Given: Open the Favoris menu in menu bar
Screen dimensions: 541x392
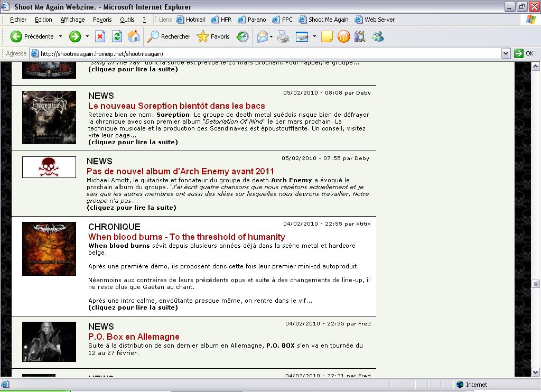Looking at the screenshot, I should click(102, 20).
